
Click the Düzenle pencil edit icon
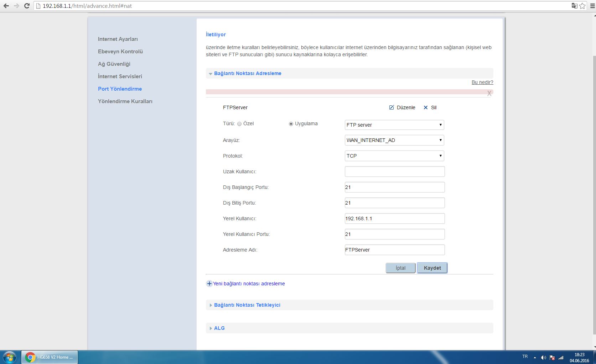pos(392,107)
